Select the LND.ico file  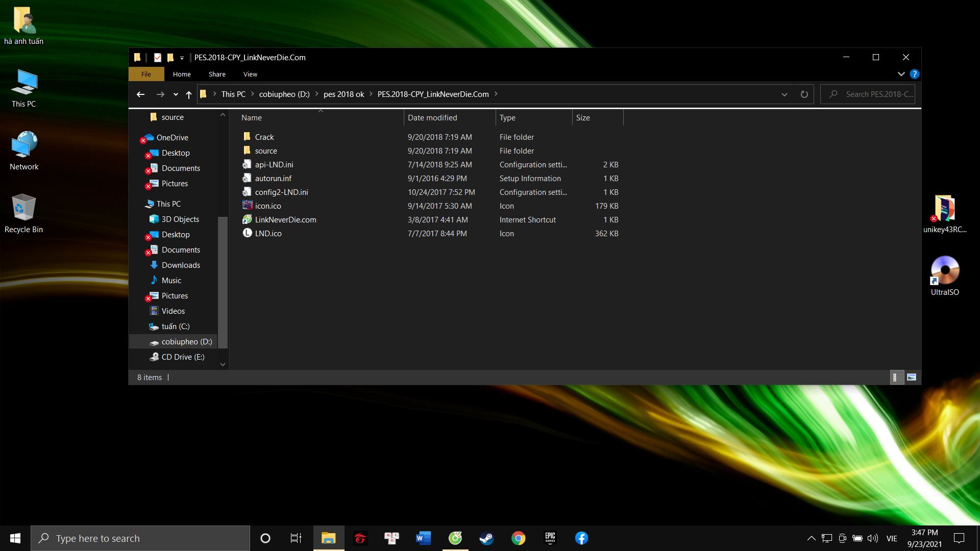pos(268,234)
